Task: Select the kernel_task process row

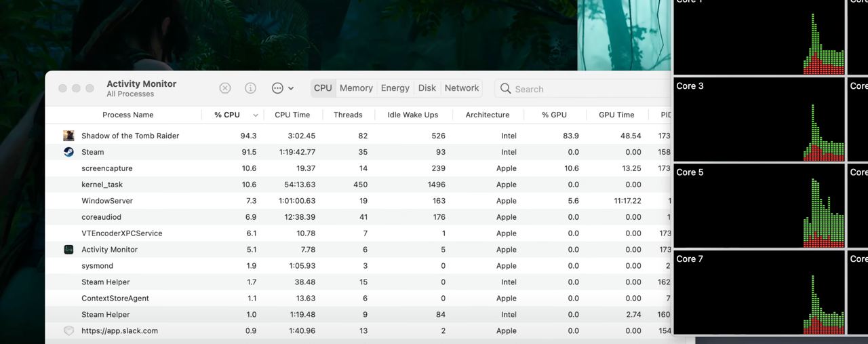Action: coord(359,185)
